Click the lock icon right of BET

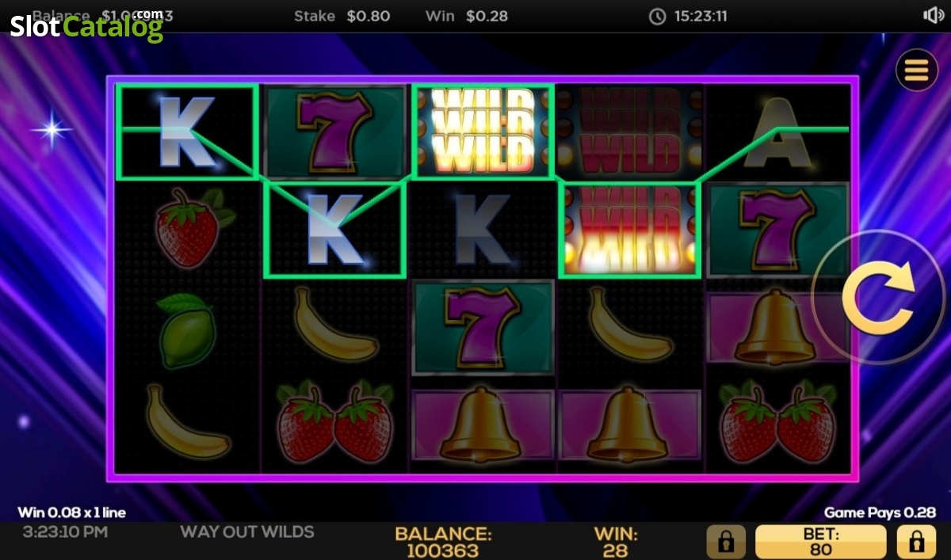916,542
